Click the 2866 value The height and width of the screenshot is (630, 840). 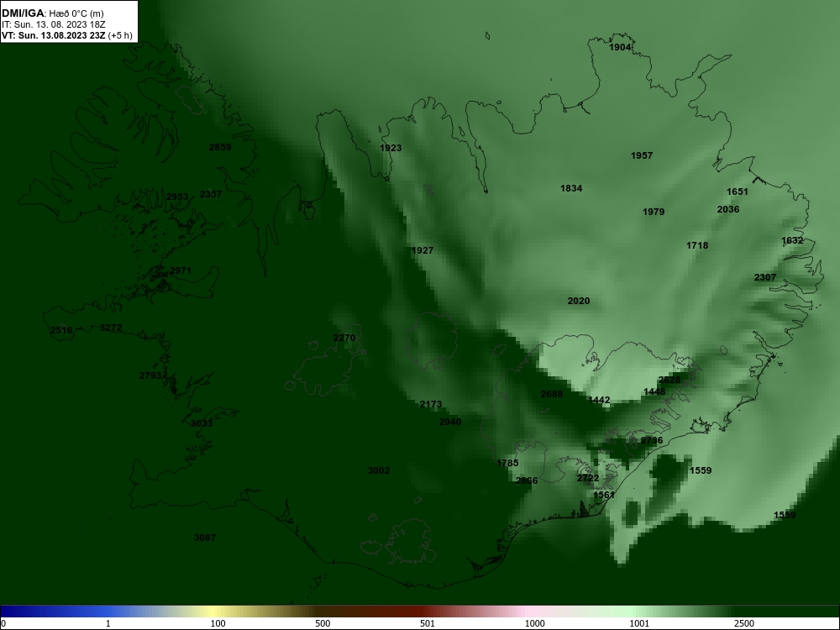click(x=527, y=480)
